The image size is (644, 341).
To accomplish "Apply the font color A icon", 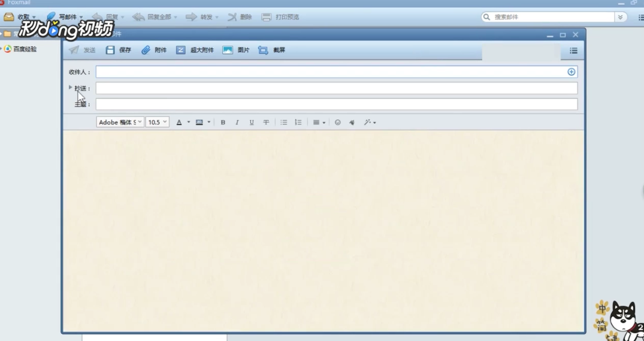I will 179,122.
